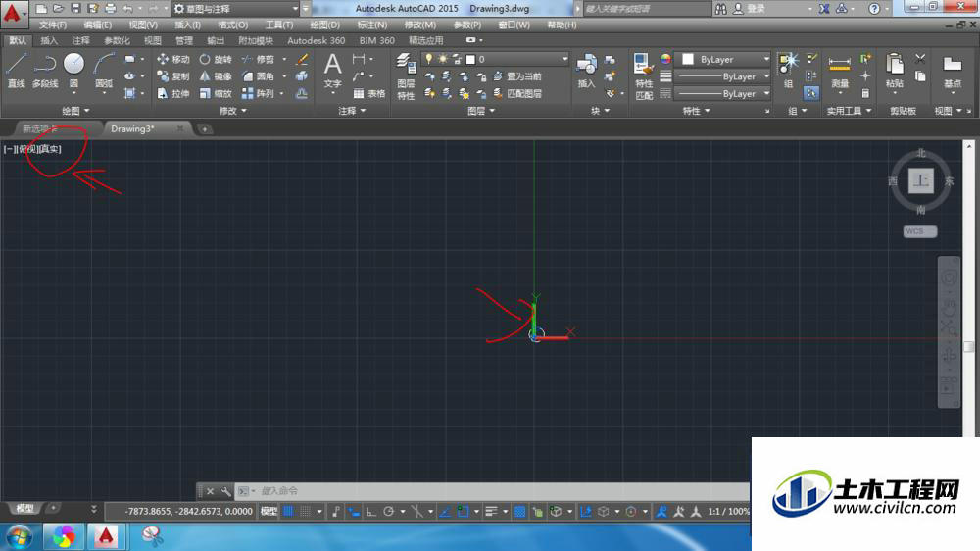Add new drawing tab with plus button
Screen dimensions: 980x551
click(x=205, y=128)
